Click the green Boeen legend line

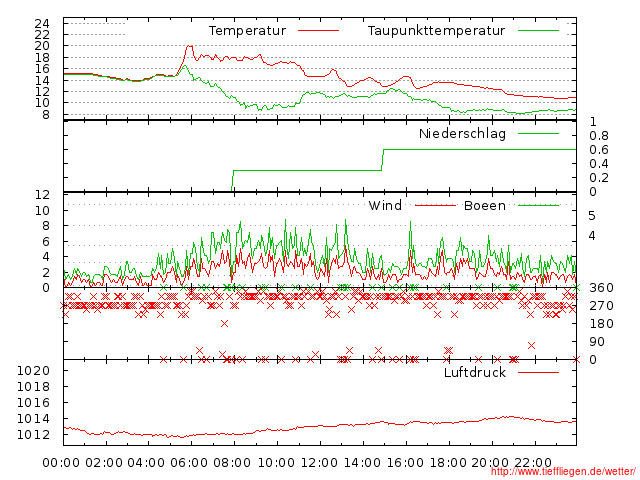[538, 205]
